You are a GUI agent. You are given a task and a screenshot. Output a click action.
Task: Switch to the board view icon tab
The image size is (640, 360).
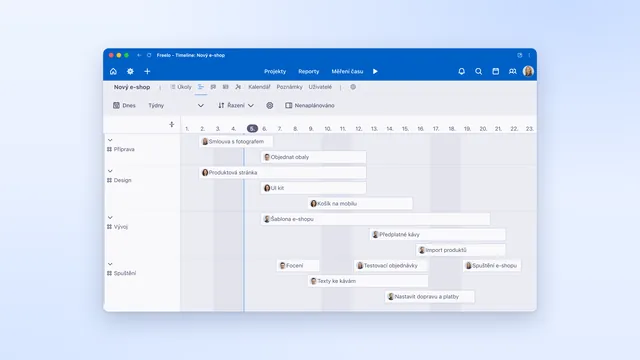[x=226, y=87]
